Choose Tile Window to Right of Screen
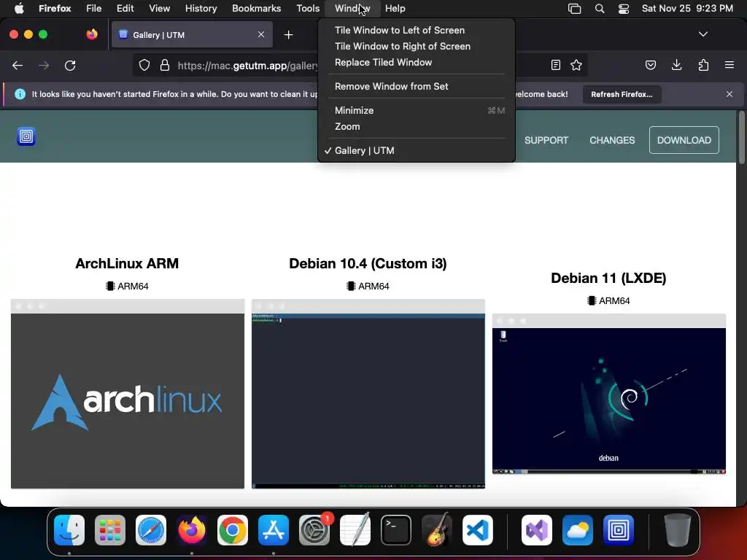Image resolution: width=747 pixels, height=560 pixels. point(417,46)
